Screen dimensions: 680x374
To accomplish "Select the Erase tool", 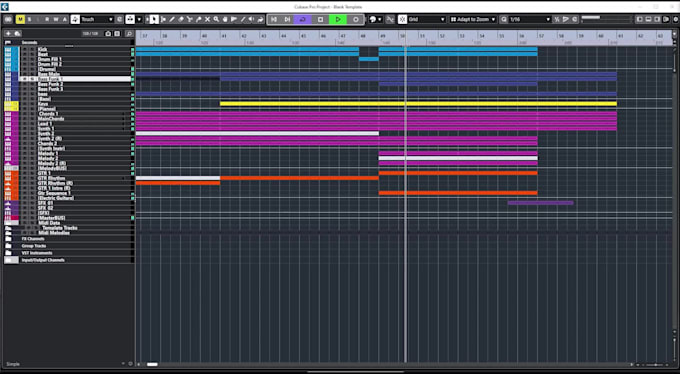I will tap(181, 20).
